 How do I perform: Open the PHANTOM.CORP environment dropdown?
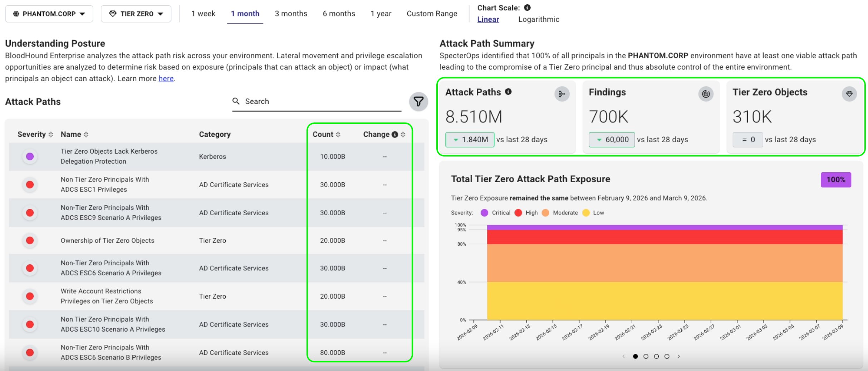[49, 14]
